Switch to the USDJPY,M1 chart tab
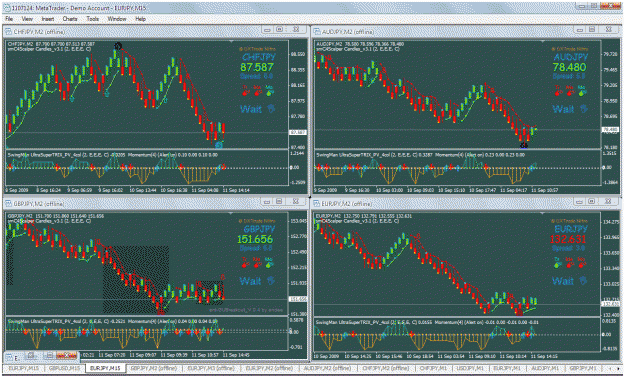 click(x=471, y=368)
